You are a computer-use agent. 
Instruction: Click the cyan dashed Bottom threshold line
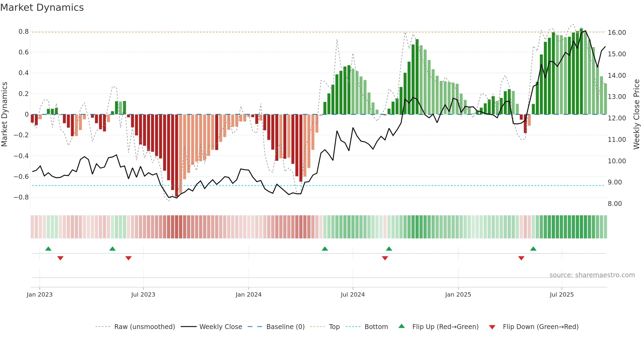pyautogui.click(x=318, y=186)
